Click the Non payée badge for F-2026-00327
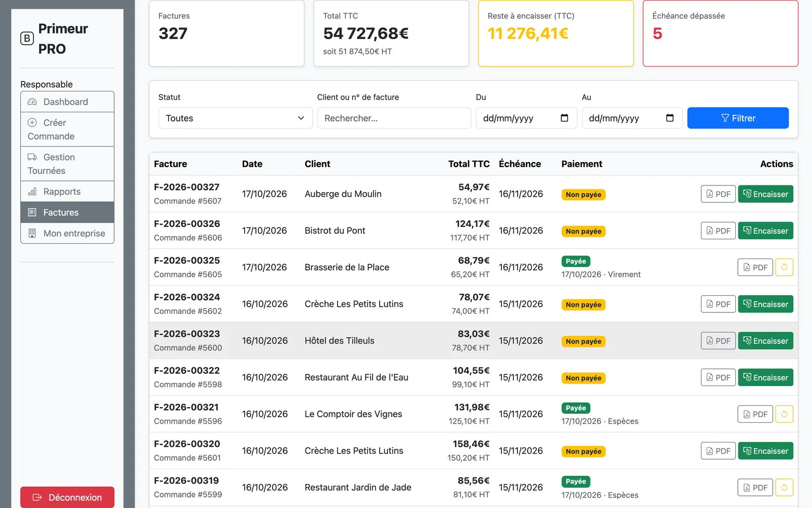Screen dimensions: 812x508 [x=584, y=195]
